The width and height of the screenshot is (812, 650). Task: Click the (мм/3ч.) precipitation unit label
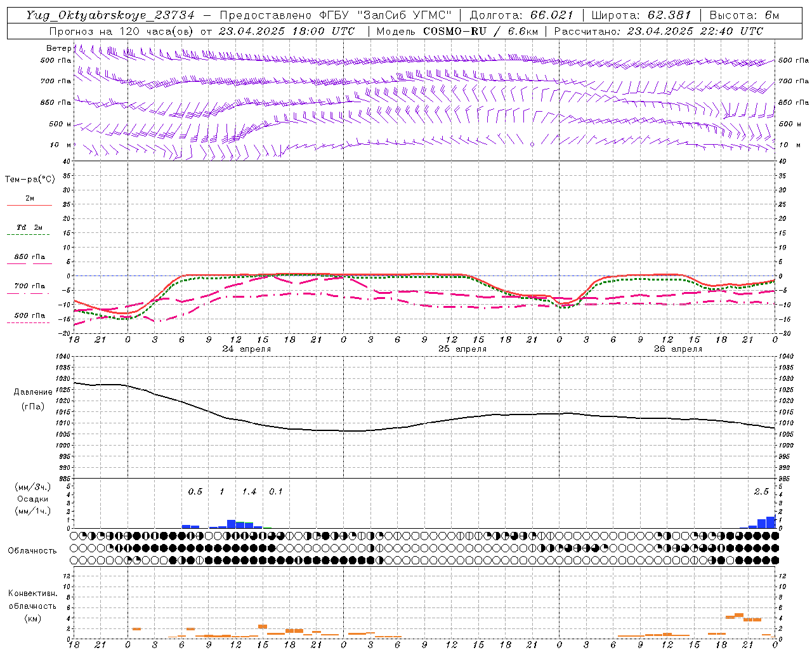coord(33,487)
